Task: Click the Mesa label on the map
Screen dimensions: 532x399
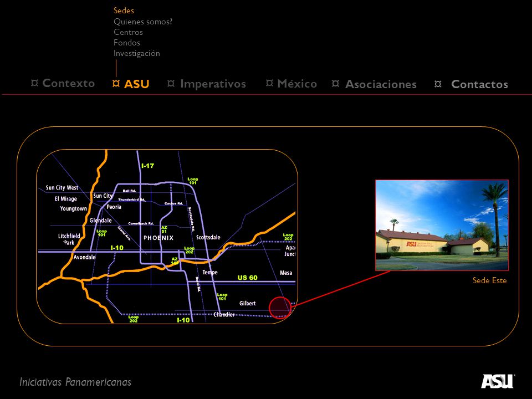Action: pyautogui.click(x=286, y=273)
